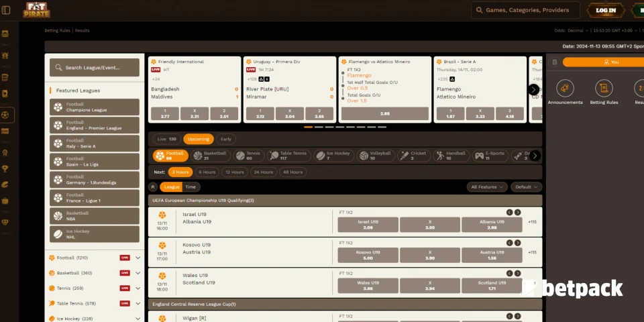Switch to the Early tab
644x322 pixels.
coord(226,140)
